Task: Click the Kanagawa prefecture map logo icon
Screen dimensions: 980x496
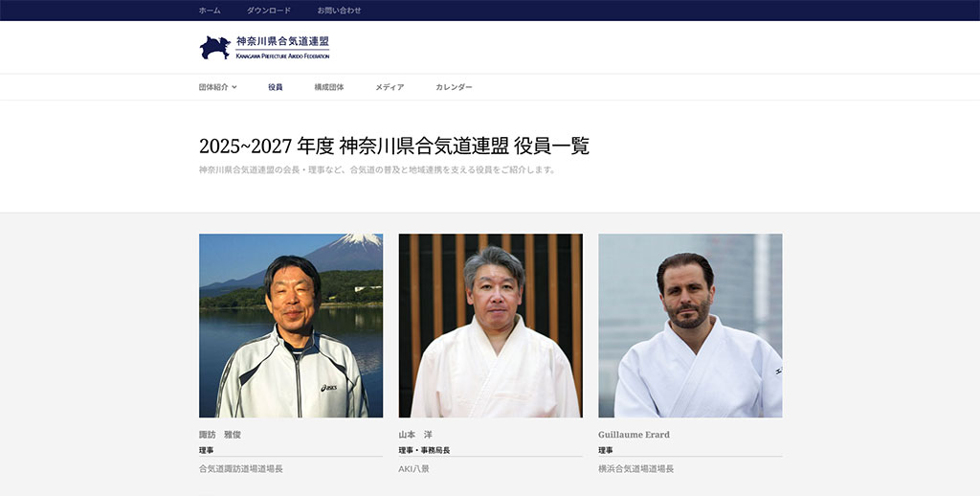Action: [214, 48]
